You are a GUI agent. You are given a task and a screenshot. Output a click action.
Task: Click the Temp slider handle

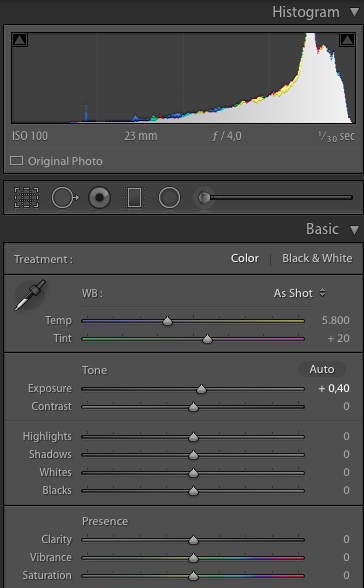(x=167, y=321)
